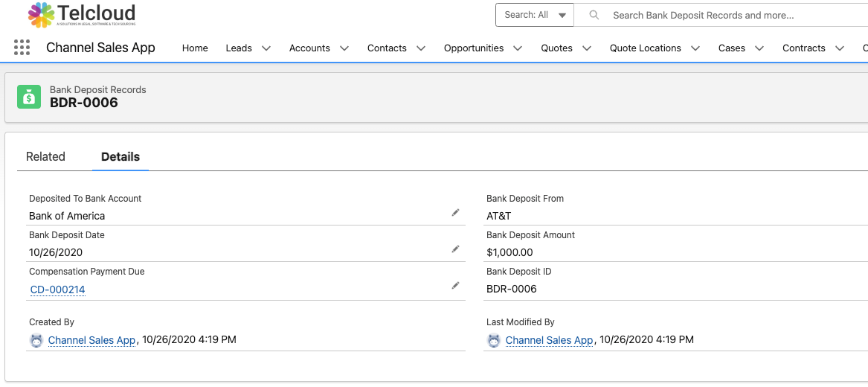The width and height of the screenshot is (868, 387).
Task: Open the Quote Locations navigation tab
Action: (x=646, y=48)
